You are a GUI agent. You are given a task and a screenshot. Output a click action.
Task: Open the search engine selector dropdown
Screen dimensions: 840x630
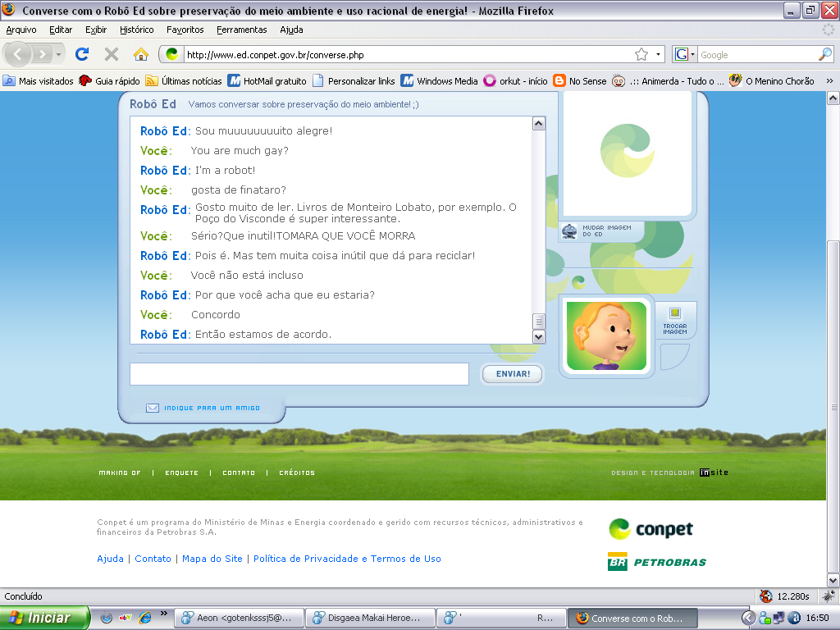tap(685, 54)
